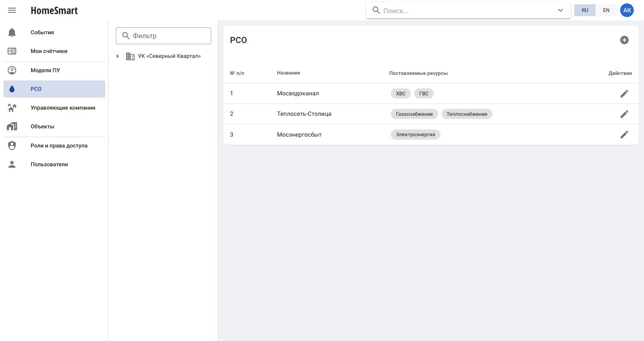644x341 pixels.
Task: Add a new РСО with plus icon
Action: coord(624,40)
